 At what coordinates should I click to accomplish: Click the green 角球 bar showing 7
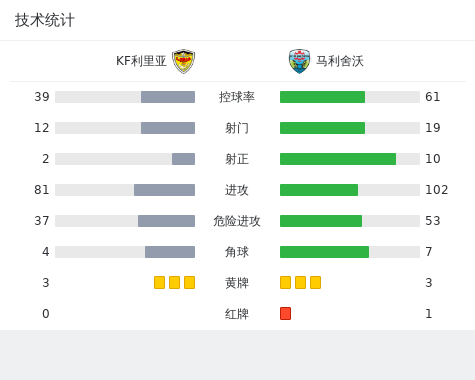point(324,252)
